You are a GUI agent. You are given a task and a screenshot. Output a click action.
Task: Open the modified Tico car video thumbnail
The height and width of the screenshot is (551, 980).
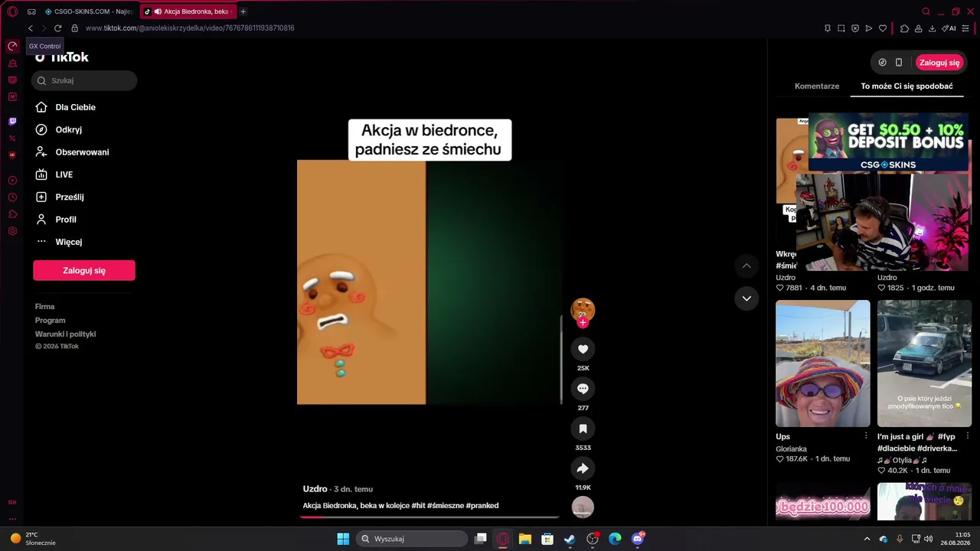coord(924,364)
